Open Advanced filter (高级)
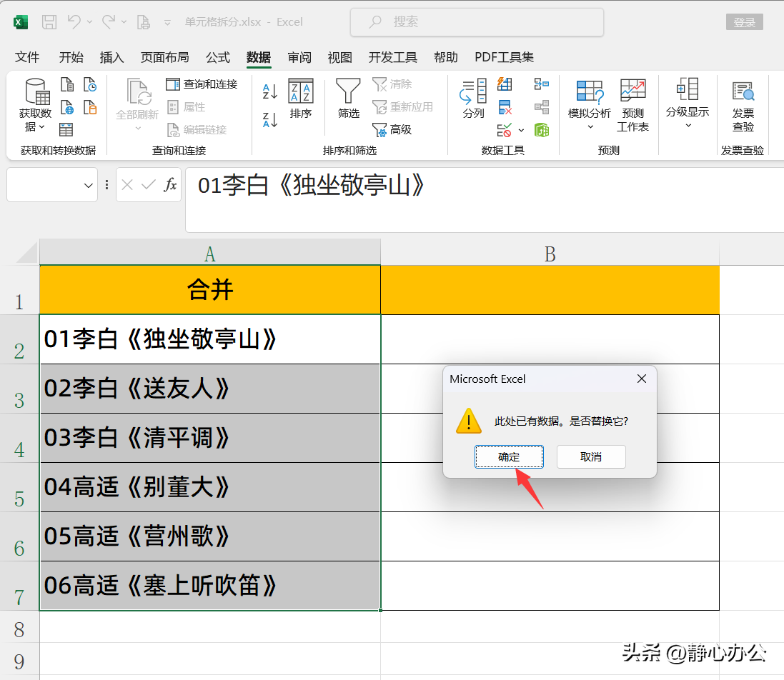Image resolution: width=784 pixels, height=680 pixels. (392, 130)
